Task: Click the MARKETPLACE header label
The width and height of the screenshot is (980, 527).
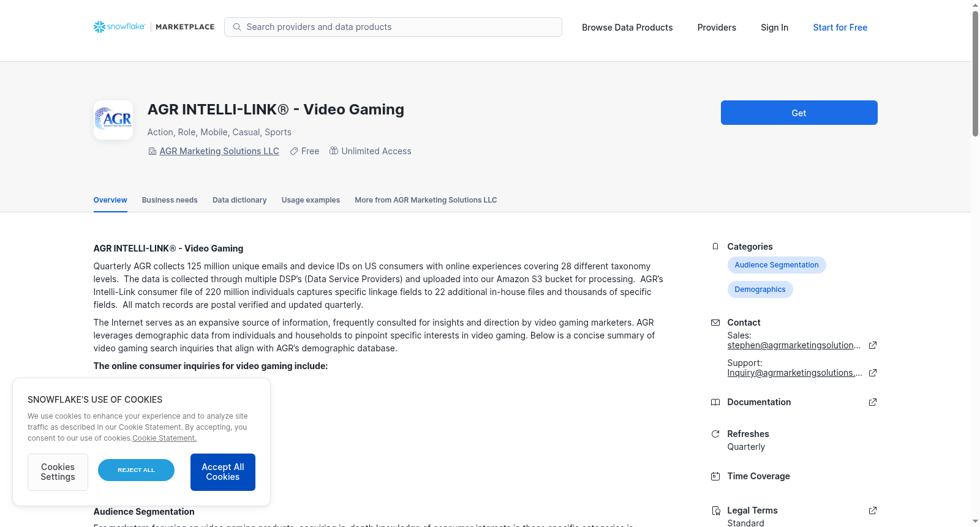Action: (185, 27)
